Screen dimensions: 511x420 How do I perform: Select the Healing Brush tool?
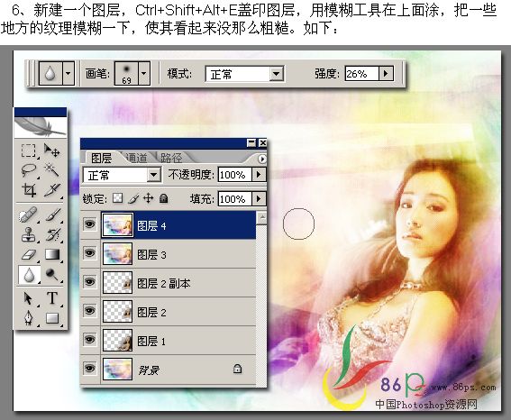[28, 215]
